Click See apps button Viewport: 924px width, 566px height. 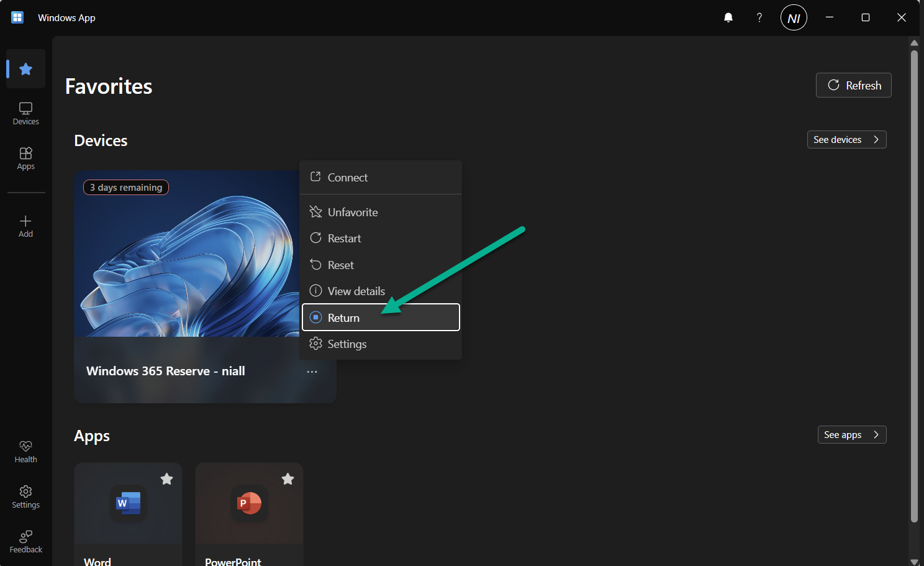click(851, 435)
